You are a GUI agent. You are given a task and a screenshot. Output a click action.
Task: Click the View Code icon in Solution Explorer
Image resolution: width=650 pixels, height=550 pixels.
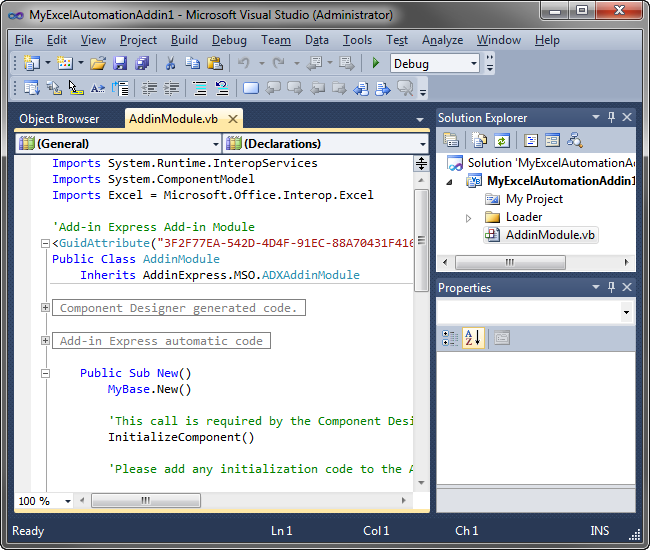(531, 141)
